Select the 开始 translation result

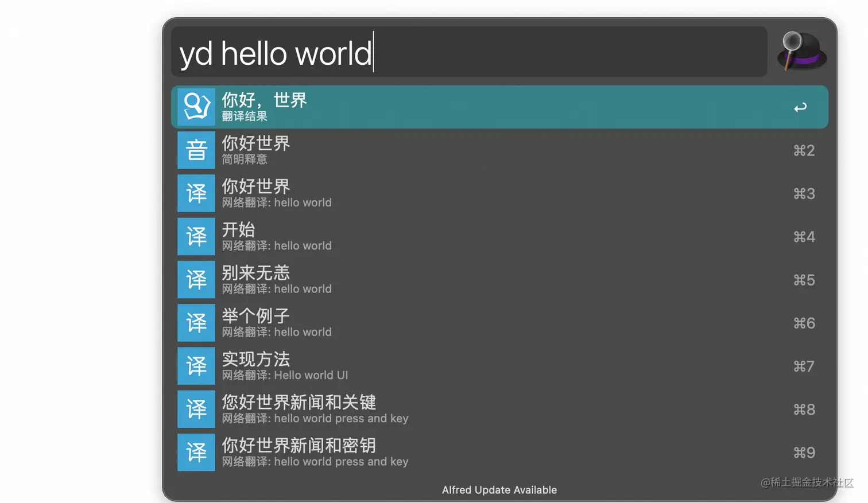pos(499,236)
